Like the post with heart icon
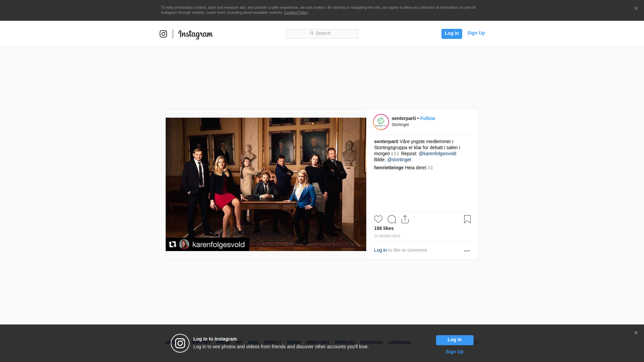This screenshot has width=644, height=362. coord(378,219)
